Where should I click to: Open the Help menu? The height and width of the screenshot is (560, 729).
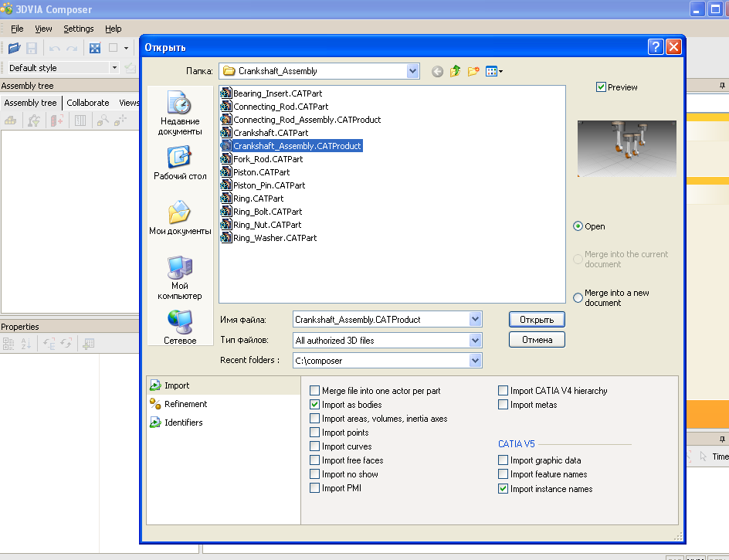pos(113,29)
